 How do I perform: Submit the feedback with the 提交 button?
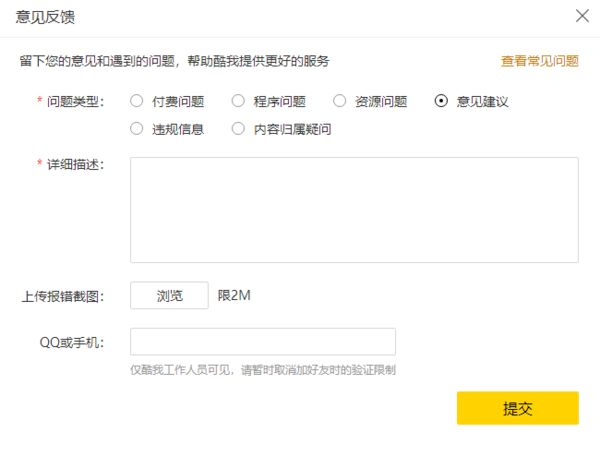coord(517,408)
